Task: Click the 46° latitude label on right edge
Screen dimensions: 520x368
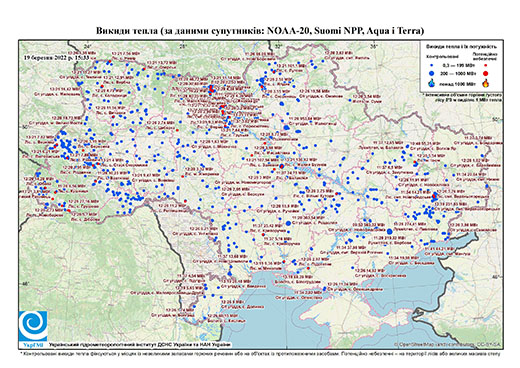Action: [x=497, y=276]
